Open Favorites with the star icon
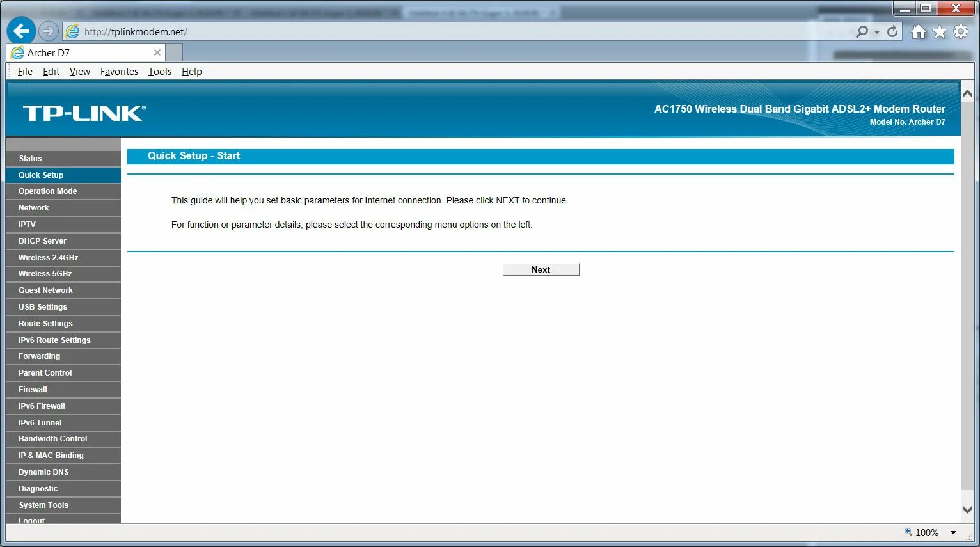This screenshot has width=980, height=547. [x=940, y=31]
